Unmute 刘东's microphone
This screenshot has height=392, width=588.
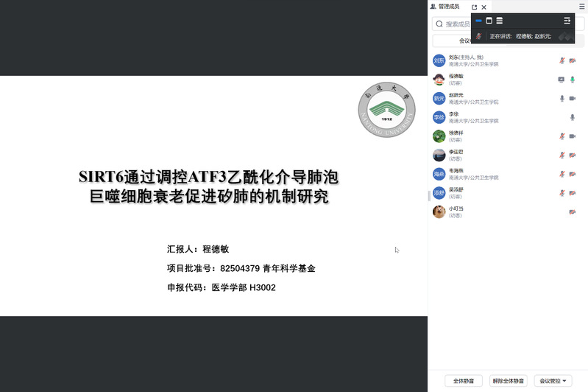[x=562, y=60]
